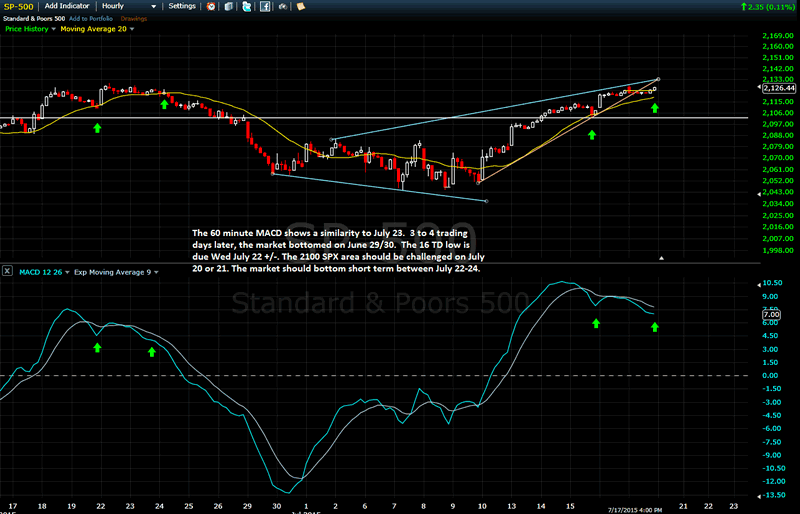This screenshot has height=514, width=800.
Task: Close the MACD indicator panel
Action: click(x=7, y=271)
